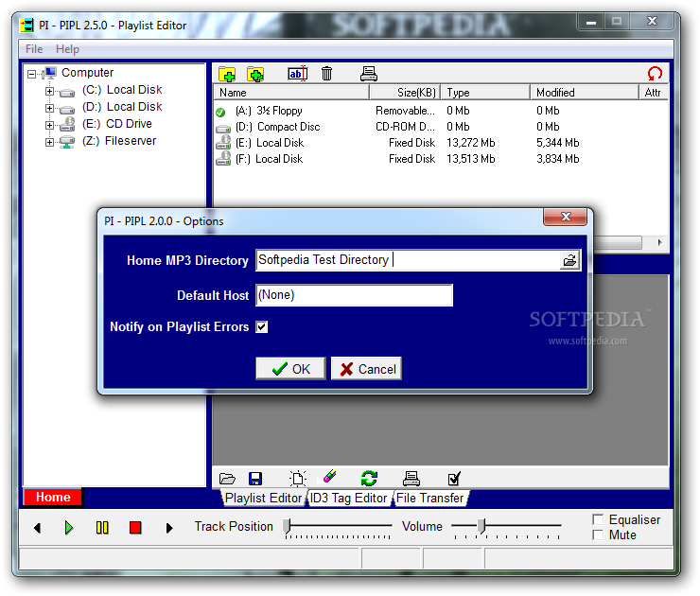Sort by the Type column header
This screenshot has width=700, height=596.
[485, 93]
